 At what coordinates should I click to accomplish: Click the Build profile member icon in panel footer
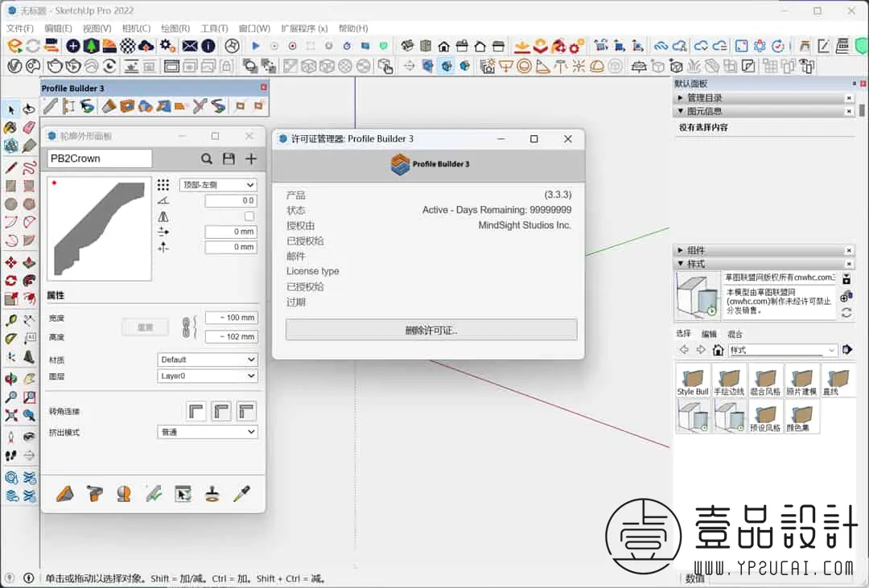pyautogui.click(x=65, y=492)
